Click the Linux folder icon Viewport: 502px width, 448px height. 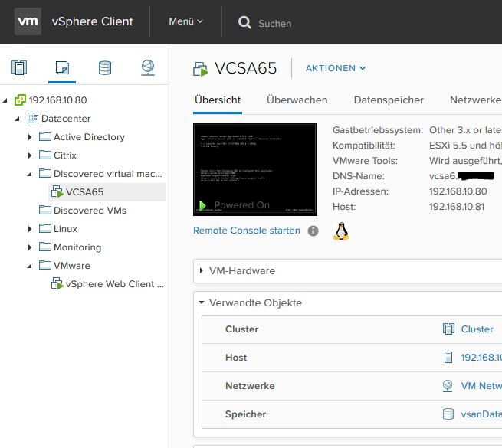tap(44, 228)
